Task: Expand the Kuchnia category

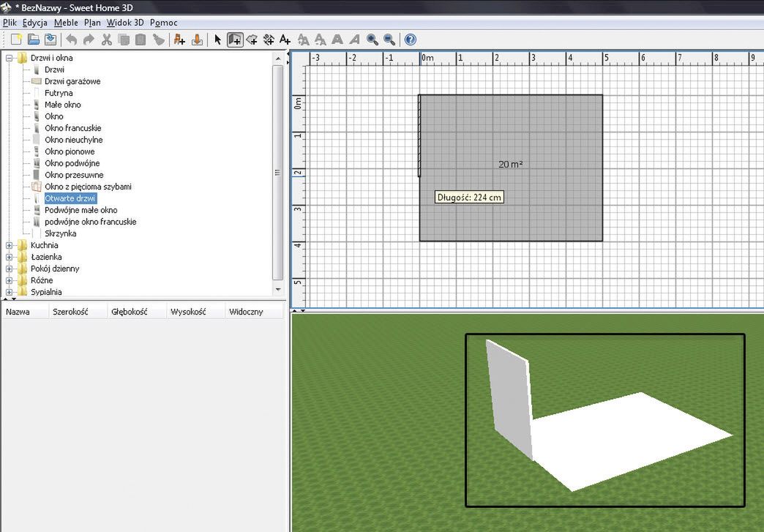Action: click(x=10, y=245)
